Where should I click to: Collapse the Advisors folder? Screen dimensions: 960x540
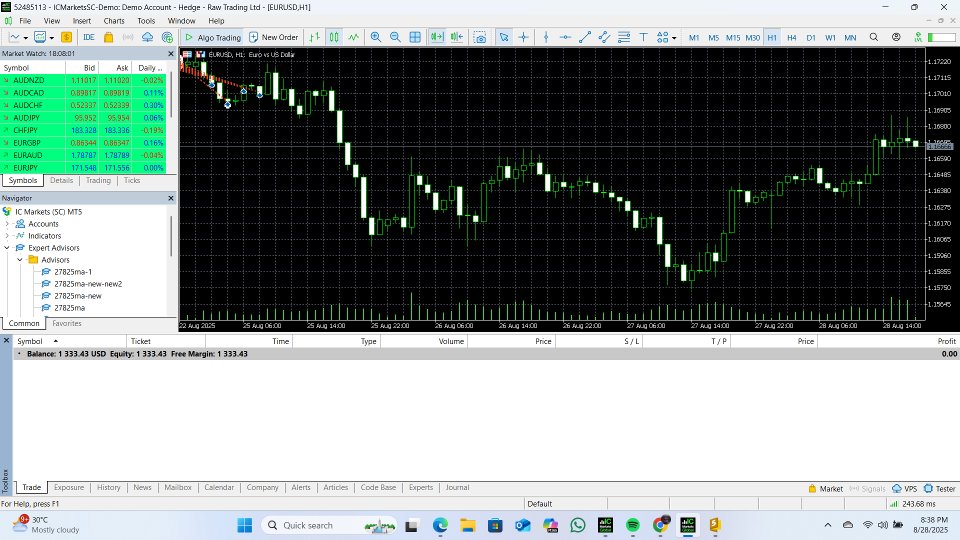(20, 260)
